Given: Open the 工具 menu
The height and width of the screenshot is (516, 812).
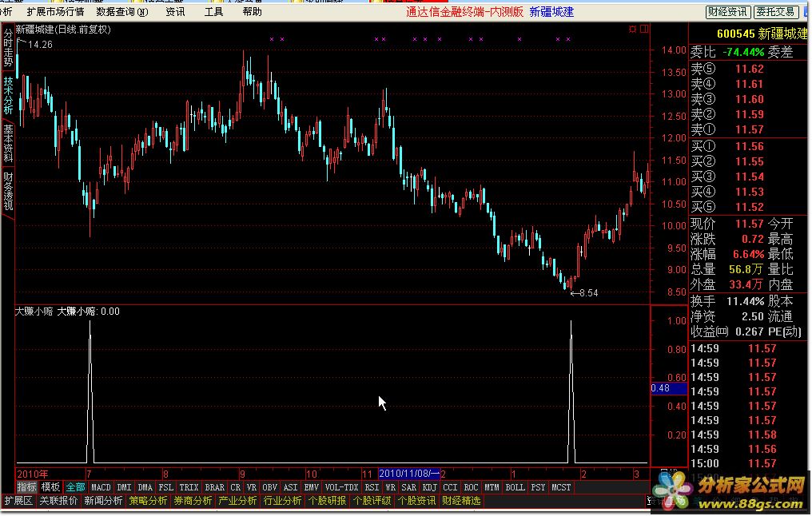Looking at the screenshot, I should (213, 11).
